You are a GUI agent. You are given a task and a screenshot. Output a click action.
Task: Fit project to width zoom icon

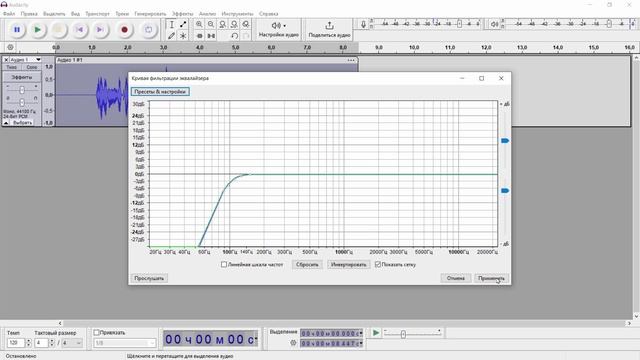pos(234,24)
